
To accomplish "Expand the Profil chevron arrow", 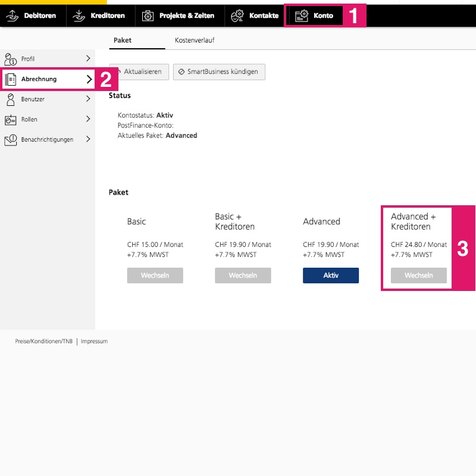I will pyautogui.click(x=88, y=59).
